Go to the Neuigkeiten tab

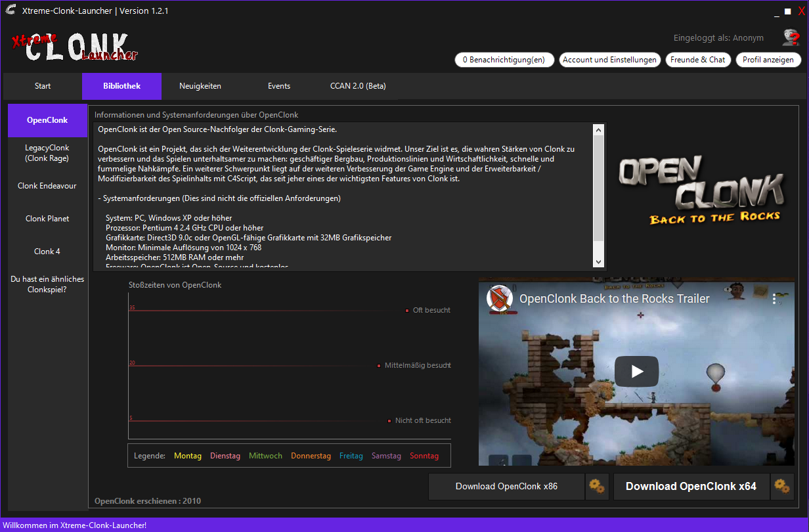[x=200, y=86]
